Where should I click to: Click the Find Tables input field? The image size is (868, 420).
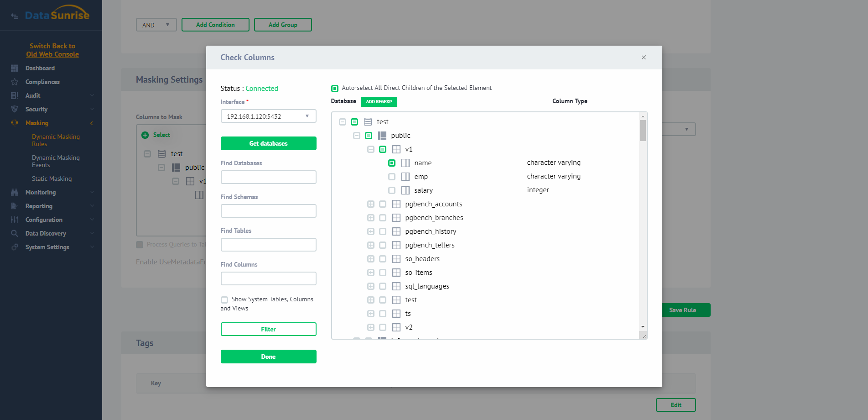click(268, 245)
